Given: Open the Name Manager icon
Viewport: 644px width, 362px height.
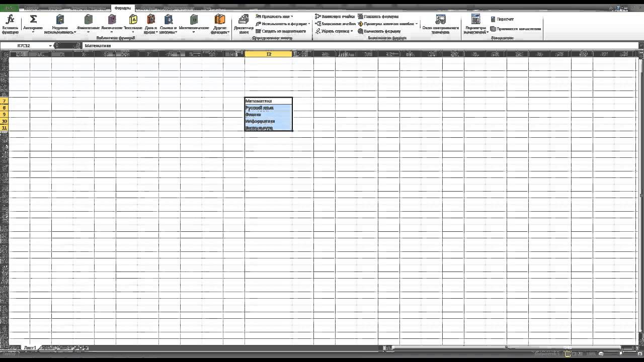Looking at the screenshot, I should coord(244,20).
